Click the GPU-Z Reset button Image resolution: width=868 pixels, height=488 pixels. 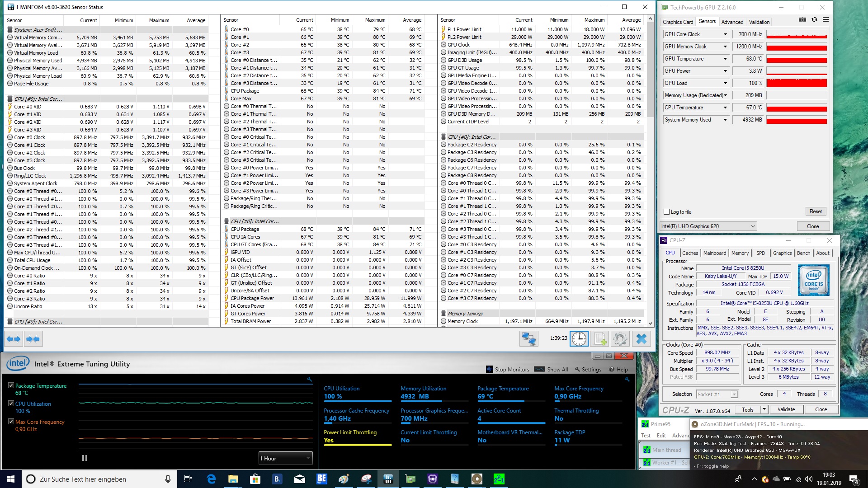[816, 211]
